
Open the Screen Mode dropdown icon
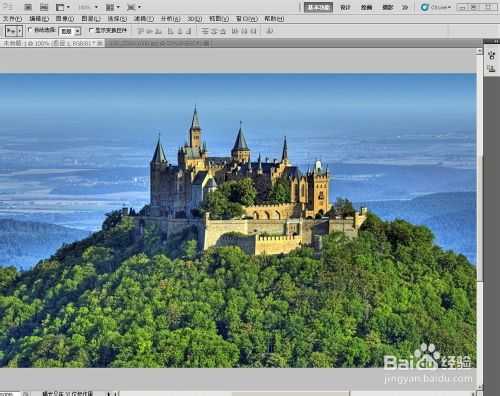134,7
